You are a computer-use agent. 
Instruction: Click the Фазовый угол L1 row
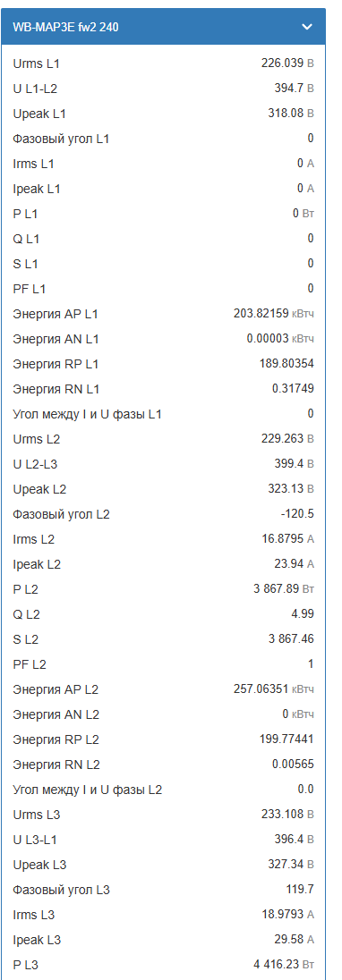(163, 139)
